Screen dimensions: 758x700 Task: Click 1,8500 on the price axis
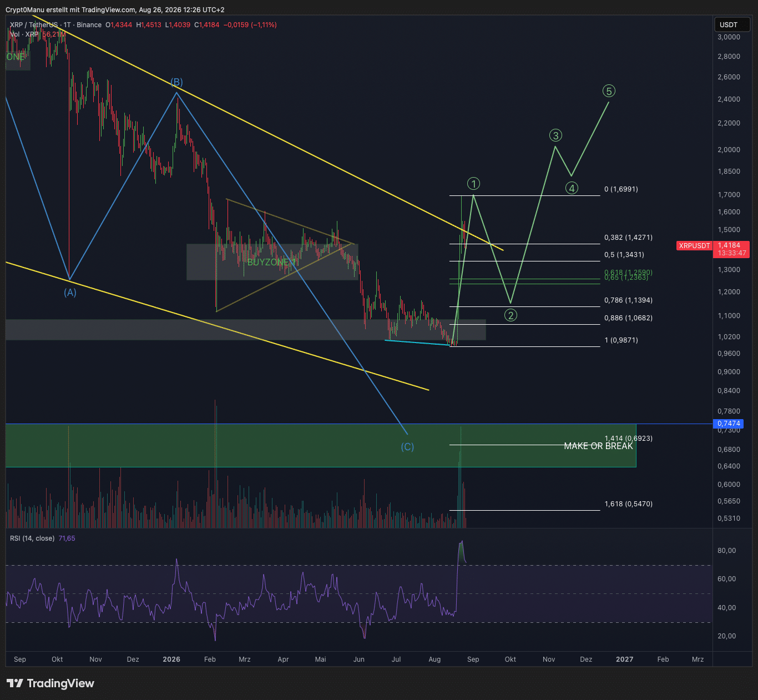[x=729, y=172]
